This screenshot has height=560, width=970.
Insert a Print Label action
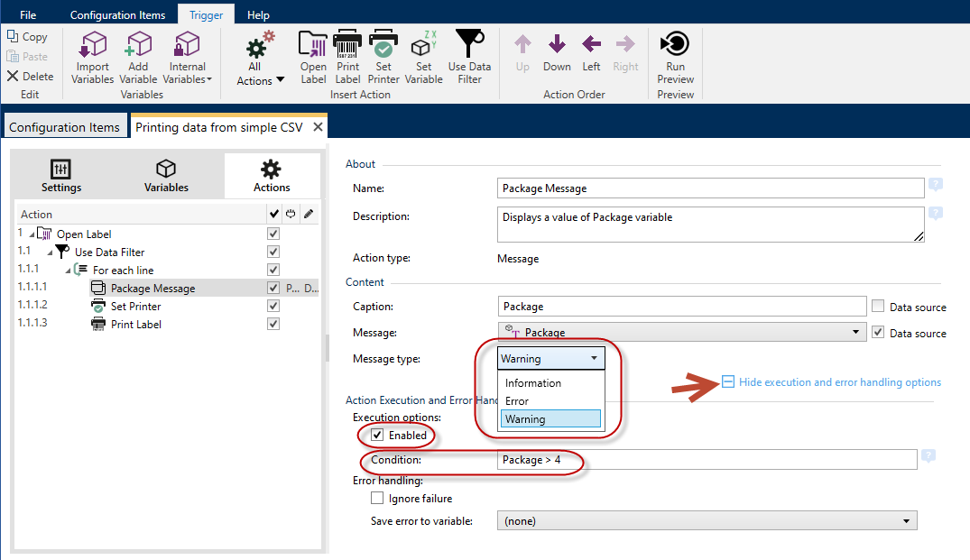coord(347,45)
